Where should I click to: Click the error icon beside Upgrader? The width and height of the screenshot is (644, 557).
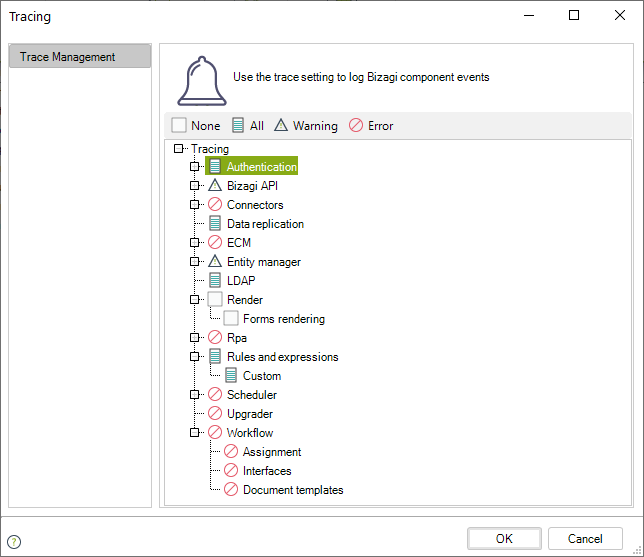(215, 413)
